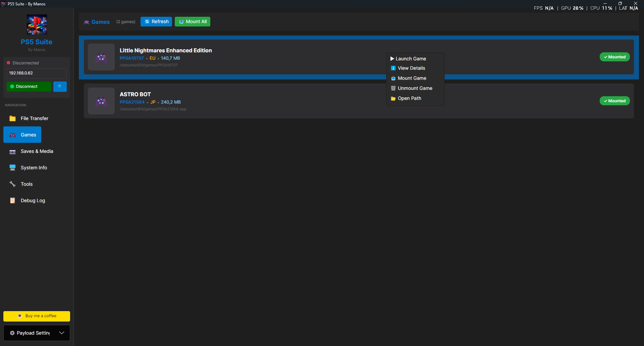644x346 pixels.
Task: Click the Little Nightmares game thumbnail
Action: [101, 57]
